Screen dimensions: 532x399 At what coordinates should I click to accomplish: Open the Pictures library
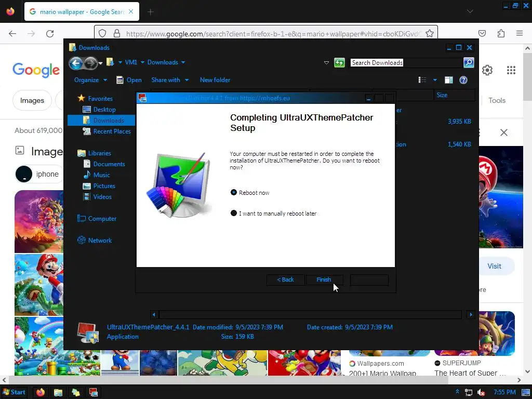[x=99, y=186]
